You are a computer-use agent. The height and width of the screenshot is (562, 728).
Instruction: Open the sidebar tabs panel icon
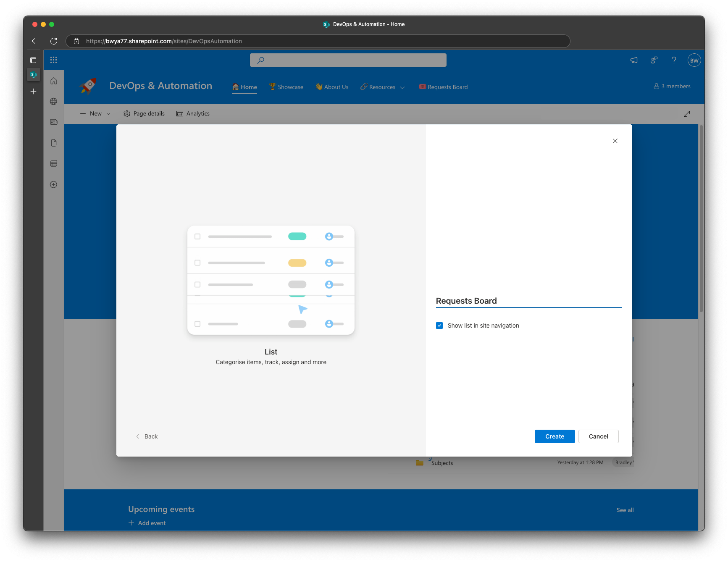(x=34, y=60)
